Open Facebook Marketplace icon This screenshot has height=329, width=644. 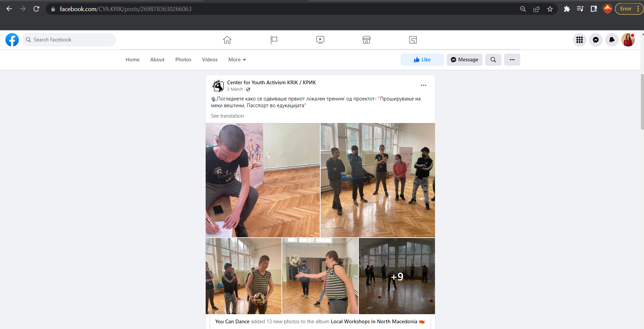(x=367, y=40)
